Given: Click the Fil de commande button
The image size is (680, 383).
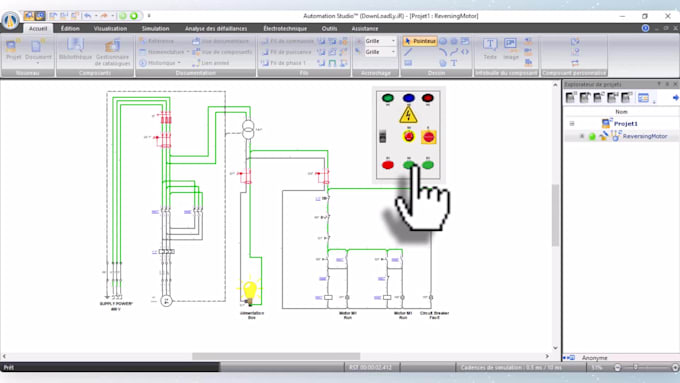Looking at the screenshot, I should coord(287,41).
